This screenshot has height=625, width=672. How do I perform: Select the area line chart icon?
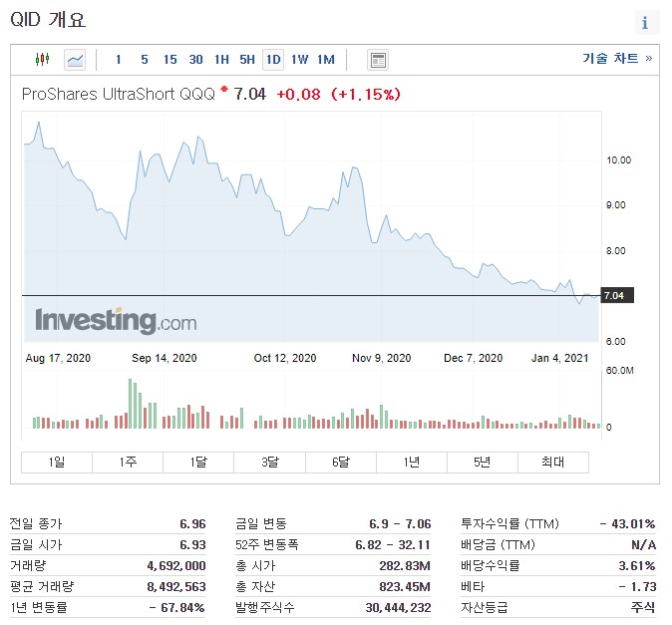(75, 60)
